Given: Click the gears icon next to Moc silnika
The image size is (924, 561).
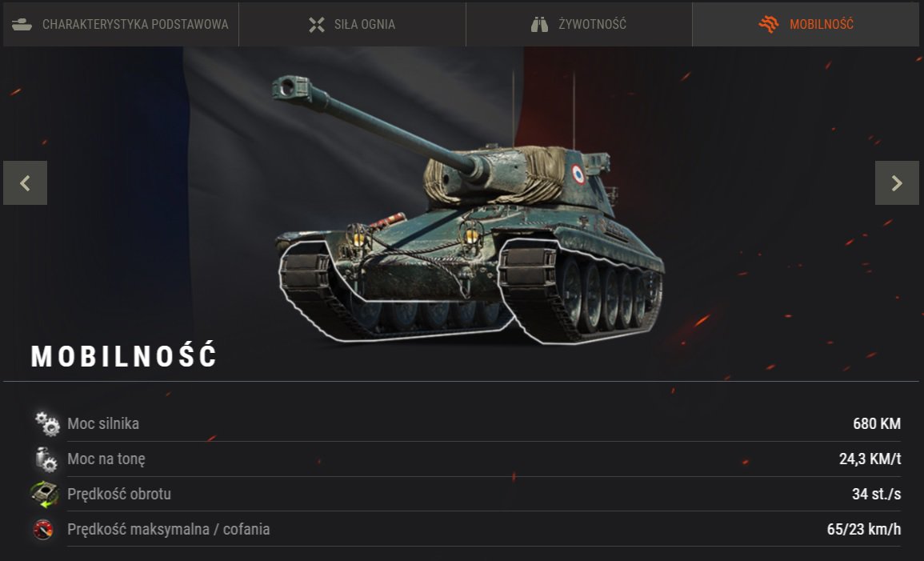Looking at the screenshot, I should (46, 423).
